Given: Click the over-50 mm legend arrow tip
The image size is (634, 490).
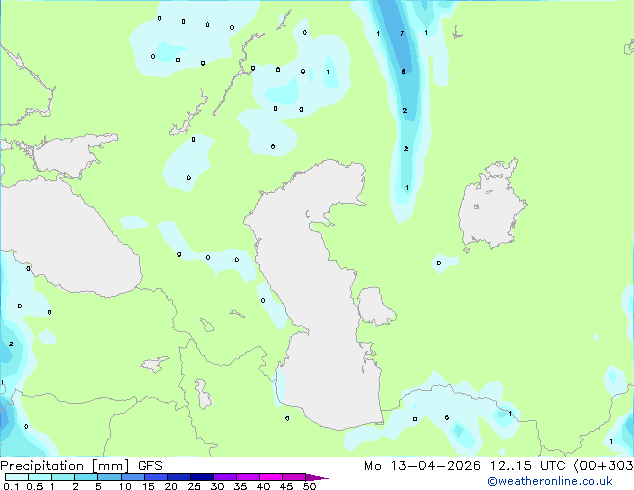Looking at the screenshot, I should click(x=317, y=477).
